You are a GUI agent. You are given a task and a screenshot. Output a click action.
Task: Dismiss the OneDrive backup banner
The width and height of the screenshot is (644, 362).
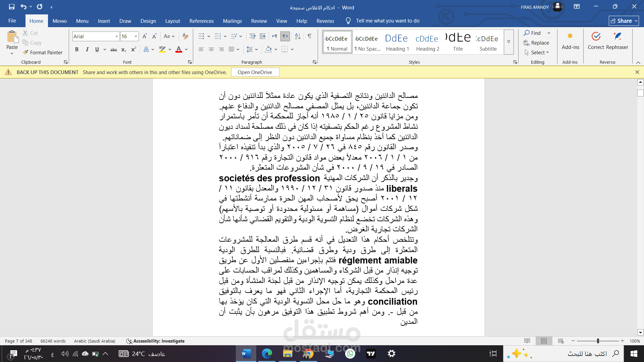(x=637, y=72)
